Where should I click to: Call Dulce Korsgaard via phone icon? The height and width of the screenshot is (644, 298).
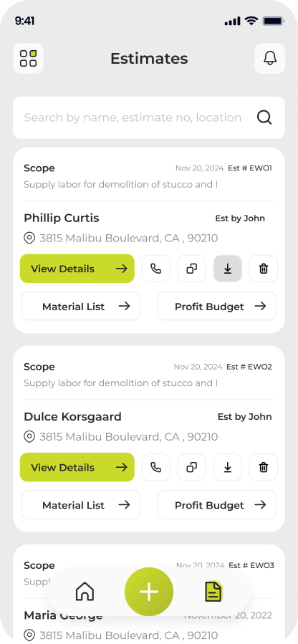[156, 467]
